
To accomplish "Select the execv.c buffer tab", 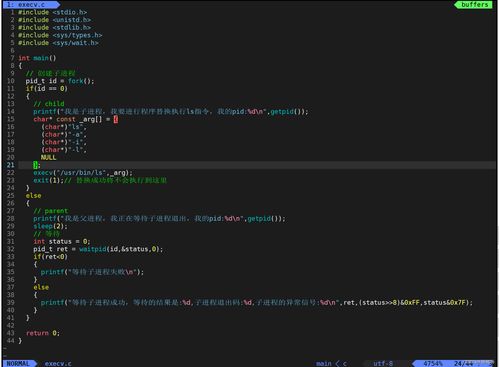I will 30,5.
